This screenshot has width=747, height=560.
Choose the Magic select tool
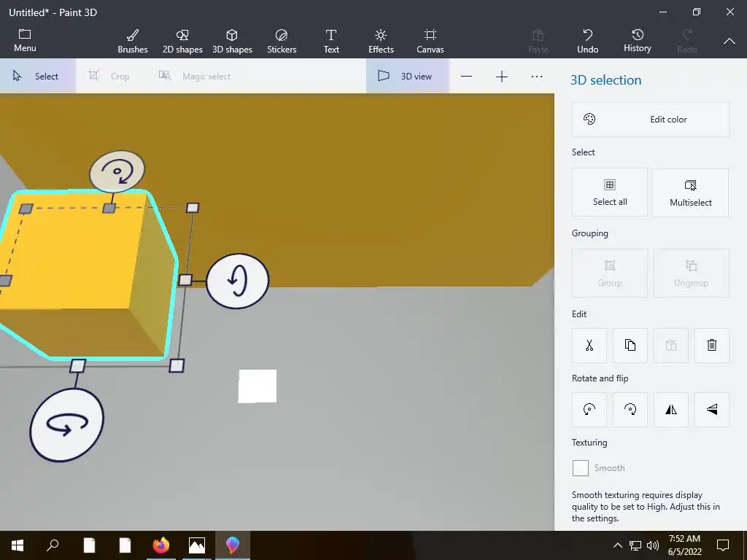pyautogui.click(x=194, y=76)
